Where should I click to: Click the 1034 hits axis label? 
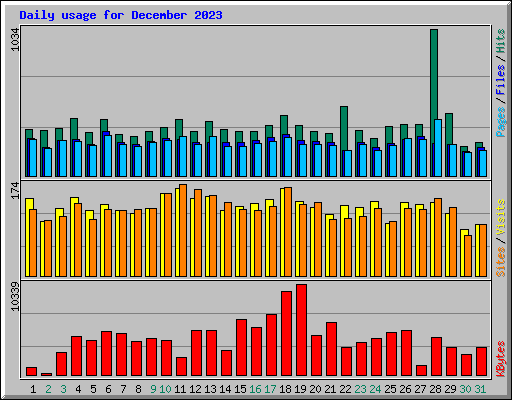(x=15, y=40)
